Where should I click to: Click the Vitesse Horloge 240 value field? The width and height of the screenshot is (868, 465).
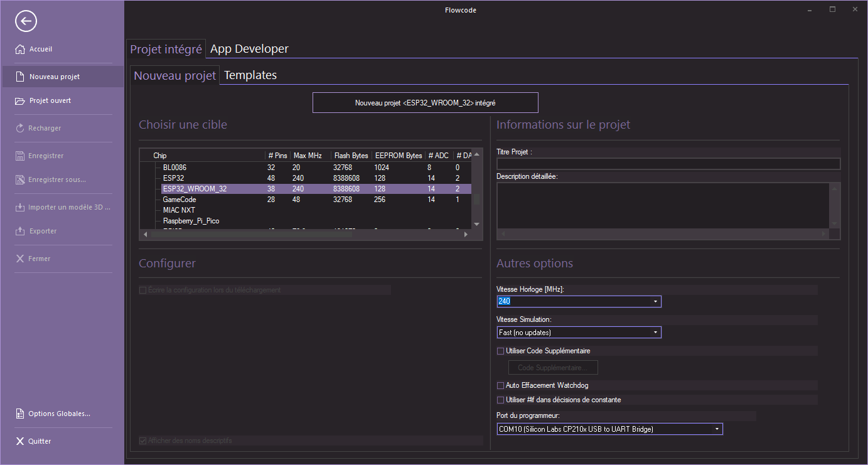[x=574, y=302]
